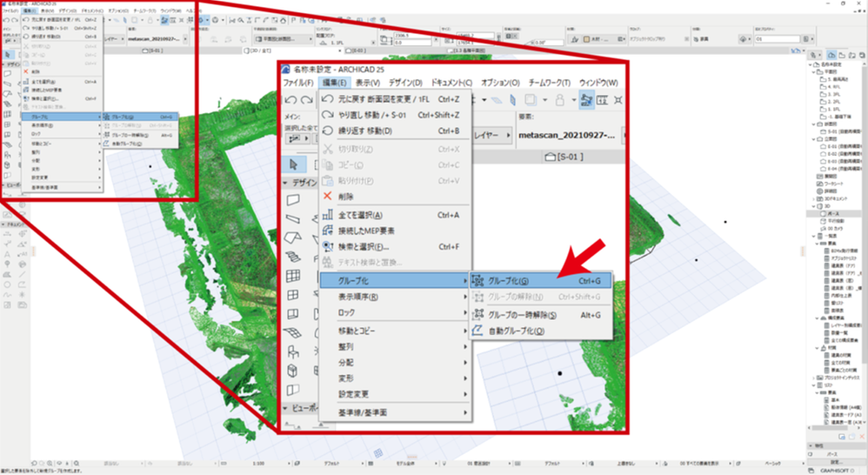Image resolution: width=868 pixels, height=475 pixels.
Task: Select ワークシート in the navigator tree
Action: 831,184
